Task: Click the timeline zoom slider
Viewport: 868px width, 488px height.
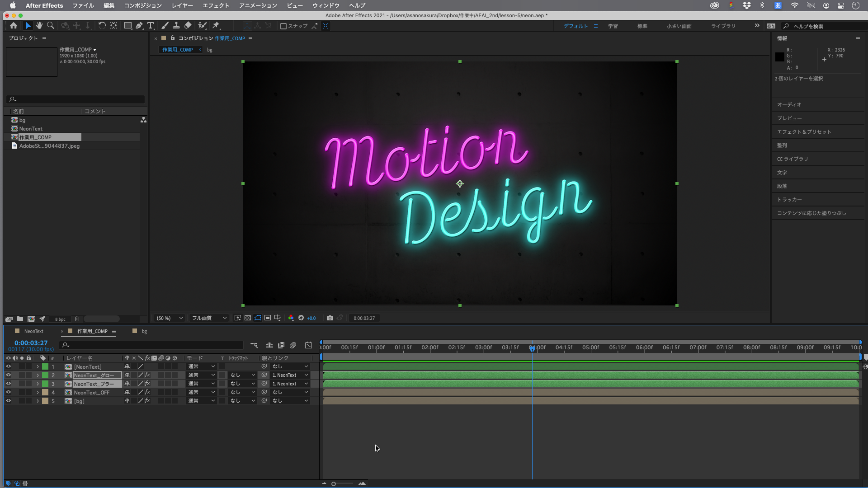Action: pos(334,484)
